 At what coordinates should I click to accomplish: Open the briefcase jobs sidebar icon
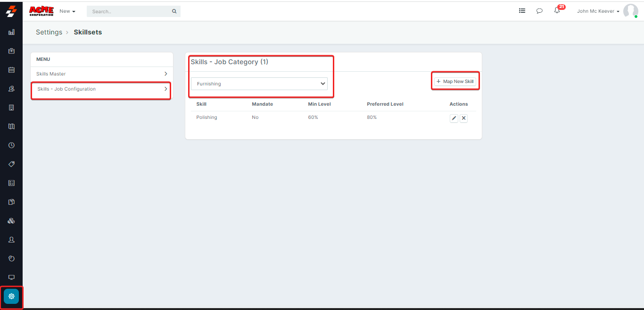[11, 51]
